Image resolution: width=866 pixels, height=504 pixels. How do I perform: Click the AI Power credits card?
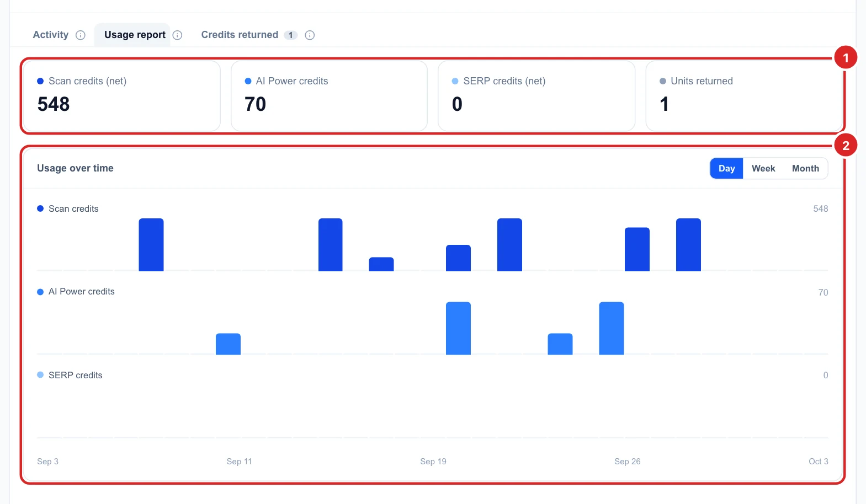click(x=329, y=96)
